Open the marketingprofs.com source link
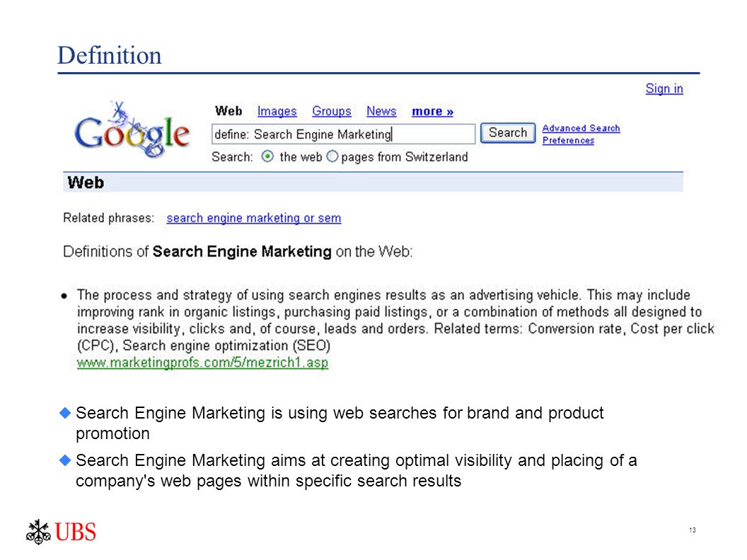The image size is (747, 560). point(202,363)
